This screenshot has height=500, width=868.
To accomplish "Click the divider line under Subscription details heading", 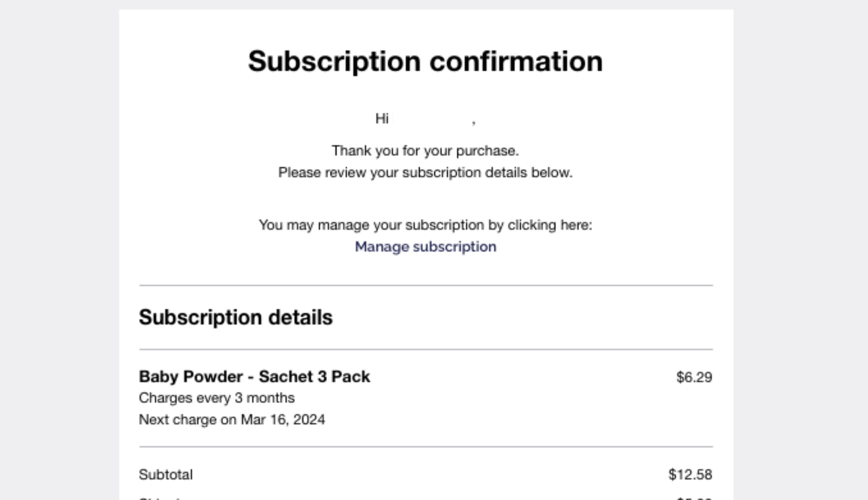I will (x=425, y=349).
